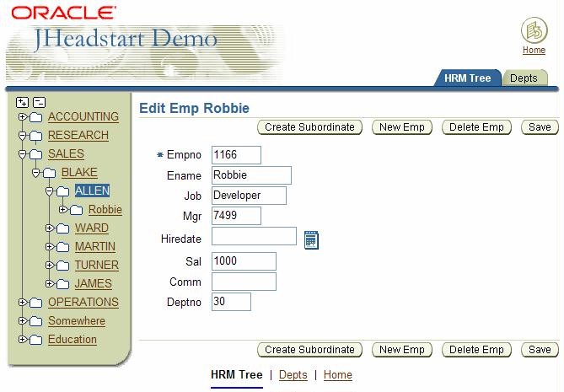This screenshot has width=564, height=392.
Task: Focus the Empno input field
Action: click(x=236, y=155)
